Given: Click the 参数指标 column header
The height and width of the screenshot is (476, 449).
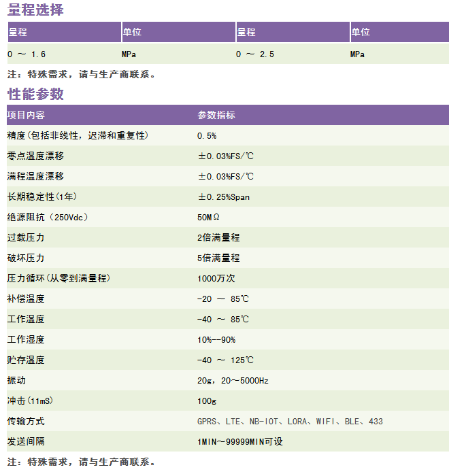Looking at the screenshot, I should click(x=216, y=115).
